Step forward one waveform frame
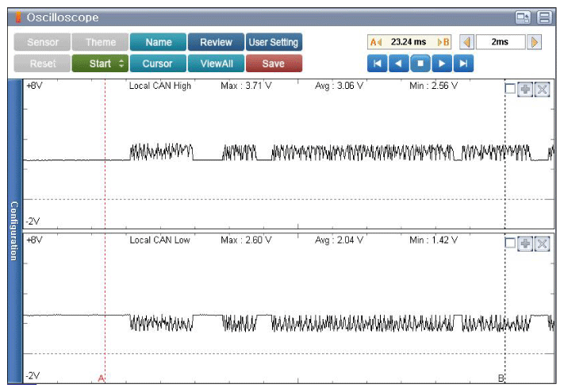The height and width of the screenshot is (392, 564). [442, 63]
